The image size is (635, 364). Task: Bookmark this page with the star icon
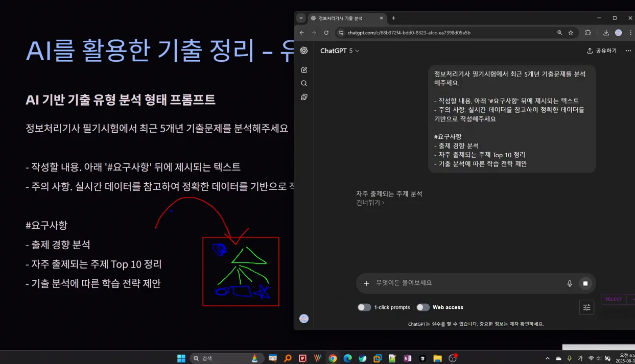click(571, 33)
